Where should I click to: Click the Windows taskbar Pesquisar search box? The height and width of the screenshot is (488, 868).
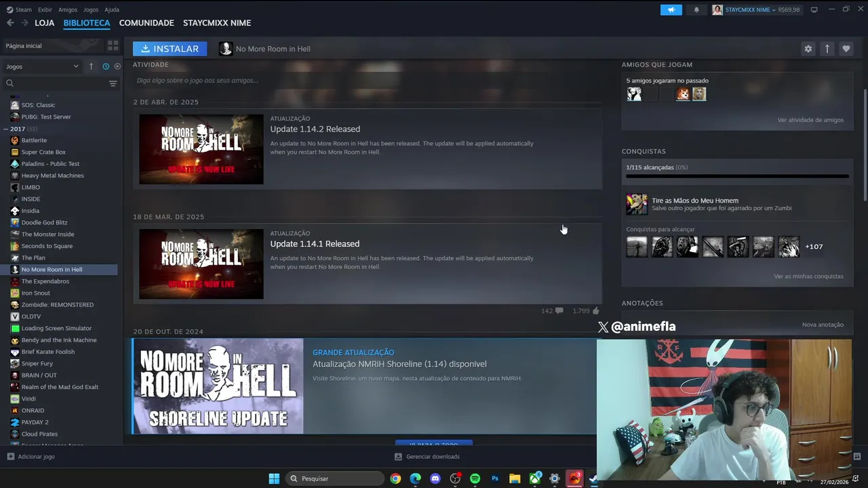(x=335, y=479)
